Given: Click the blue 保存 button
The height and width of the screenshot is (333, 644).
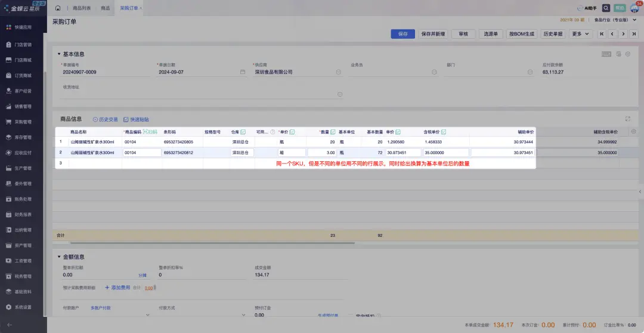Looking at the screenshot, I should [x=402, y=34].
